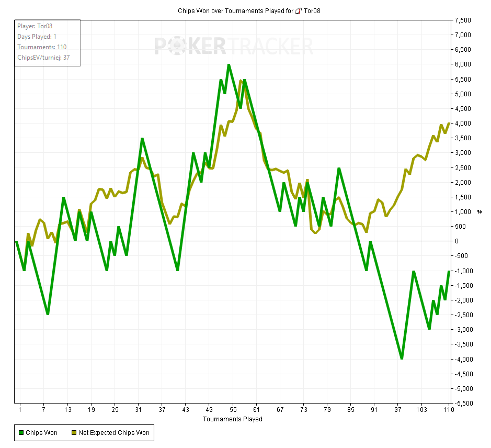This screenshot has width=491, height=448.
Task: Click the chart title "Chips Won over Tournaments Played for"
Action: coord(235,11)
